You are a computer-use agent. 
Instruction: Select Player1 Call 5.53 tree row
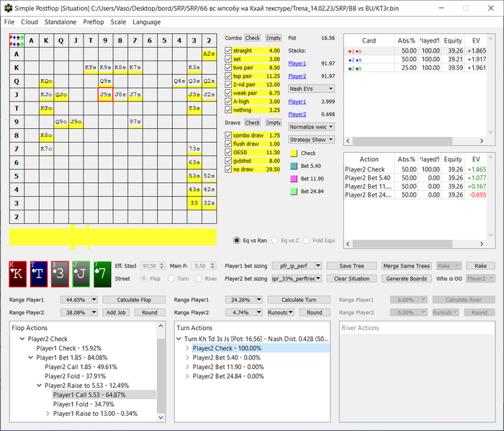click(89, 395)
